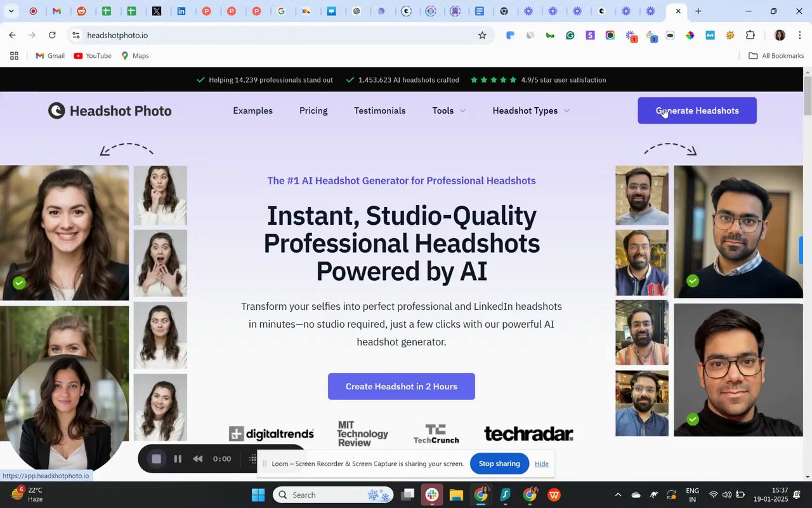
Task: Open the Gmail browser tab
Action: pos(56,11)
